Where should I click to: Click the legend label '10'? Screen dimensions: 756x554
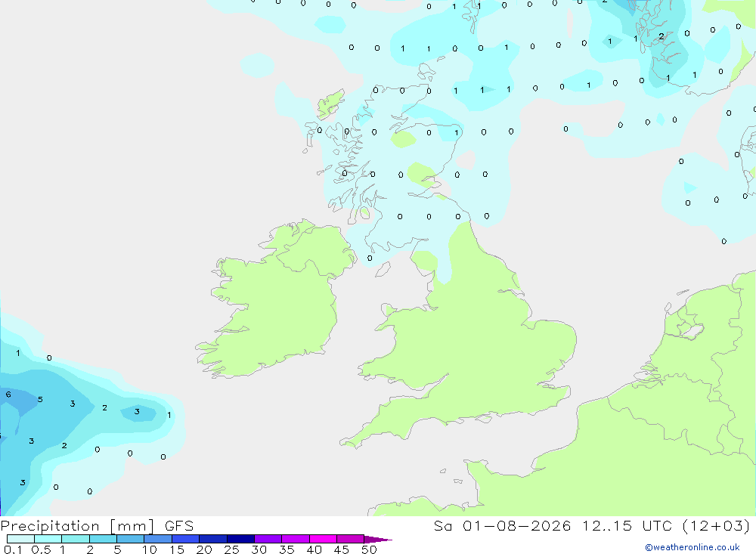point(150,549)
